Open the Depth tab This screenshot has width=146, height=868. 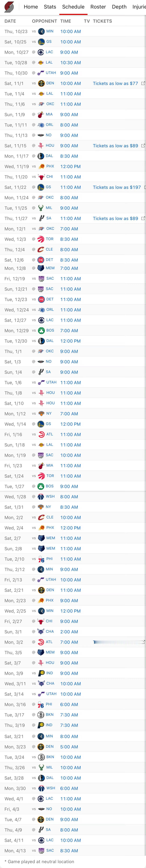pos(119,7)
